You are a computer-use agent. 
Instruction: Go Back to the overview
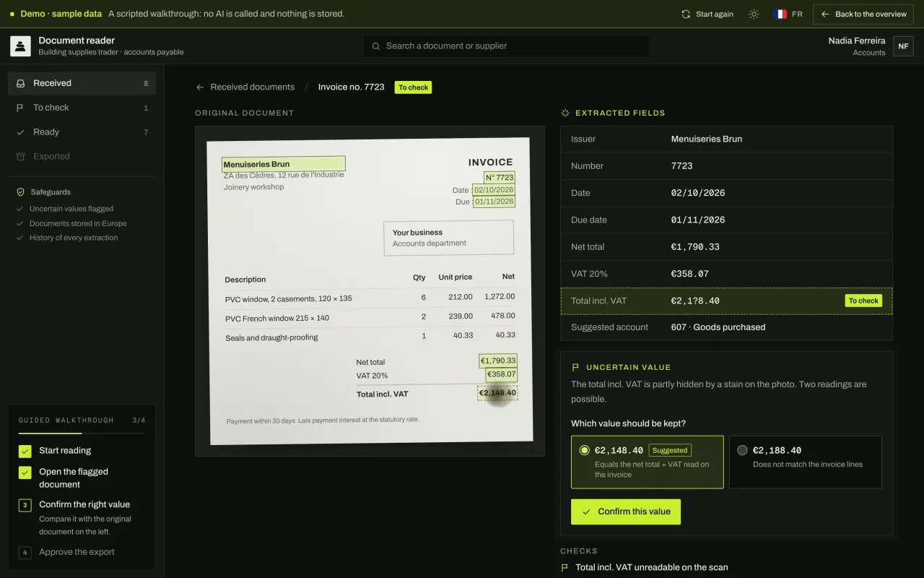(863, 14)
